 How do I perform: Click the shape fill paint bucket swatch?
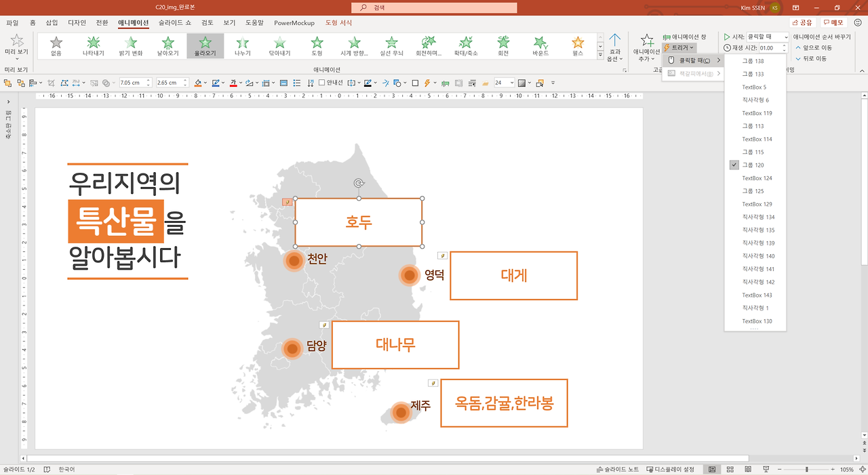(x=198, y=83)
